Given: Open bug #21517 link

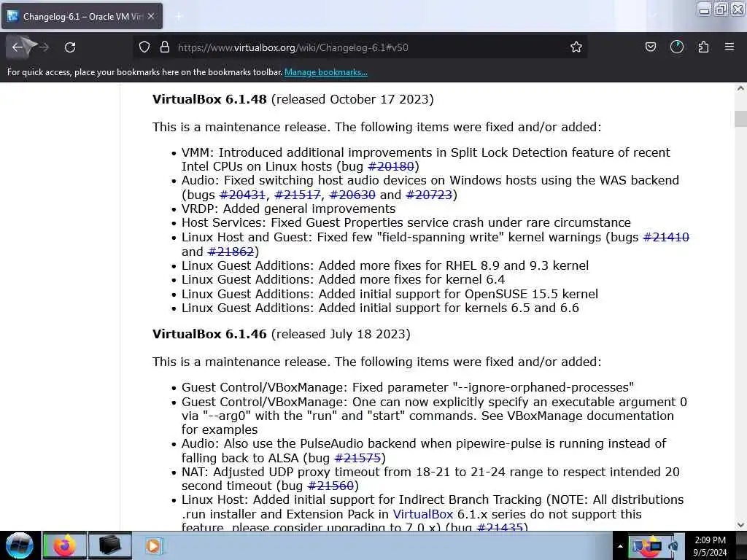Looking at the screenshot, I should click(x=298, y=195).
